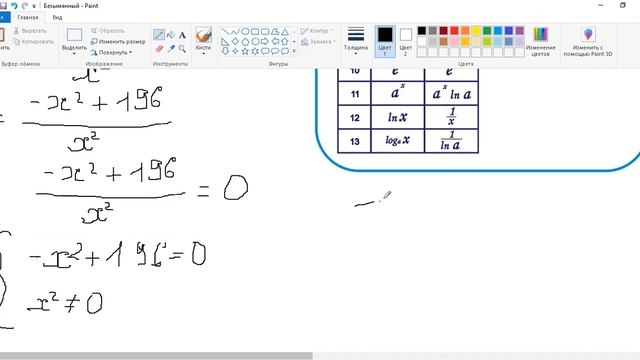
Task: Choose the Right arrow shape
Action: coord(265,42)
